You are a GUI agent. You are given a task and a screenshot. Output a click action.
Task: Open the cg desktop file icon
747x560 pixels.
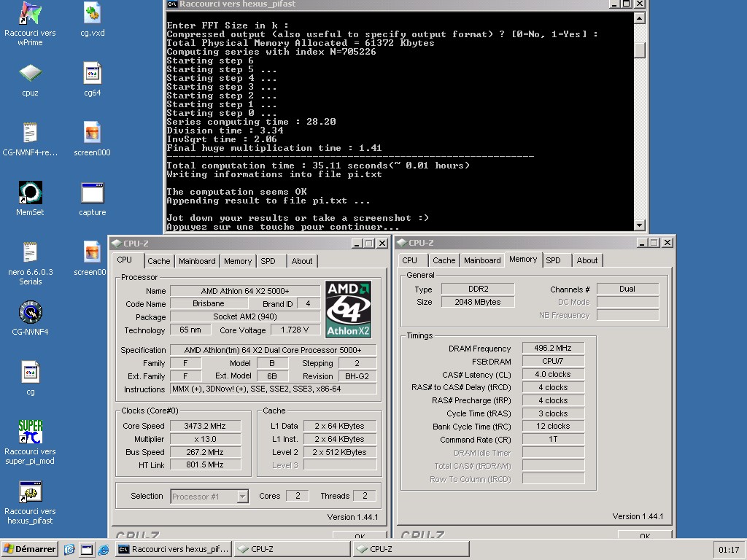coord(30,373)
